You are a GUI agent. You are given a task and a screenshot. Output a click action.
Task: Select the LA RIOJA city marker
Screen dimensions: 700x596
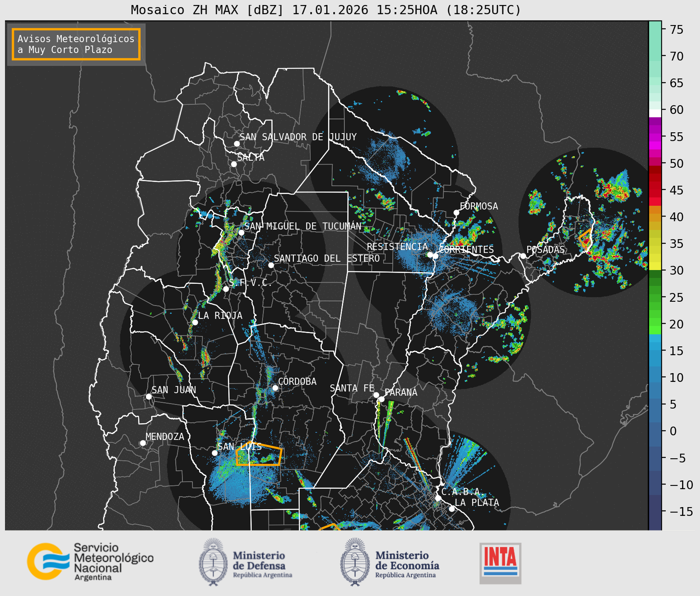click(195, 322)
